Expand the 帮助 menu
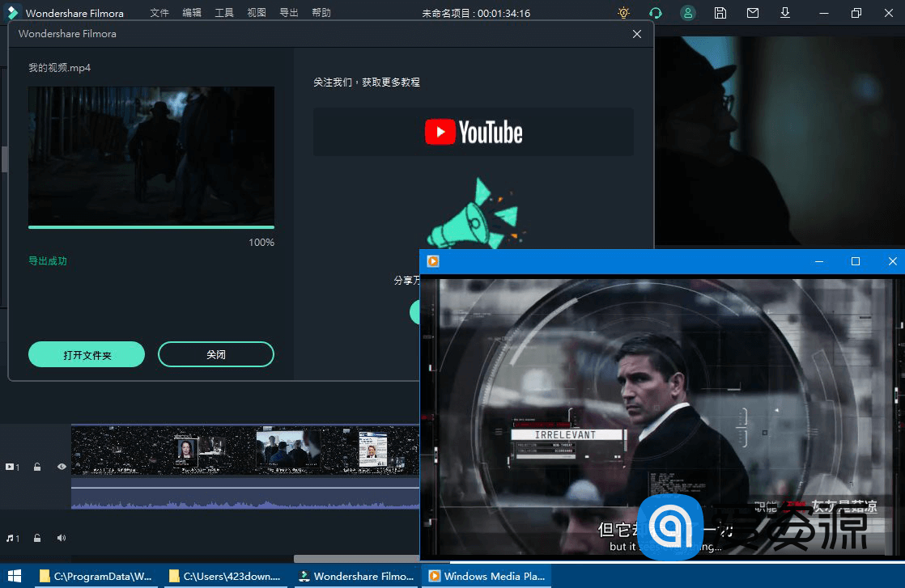 pos(321,13)
